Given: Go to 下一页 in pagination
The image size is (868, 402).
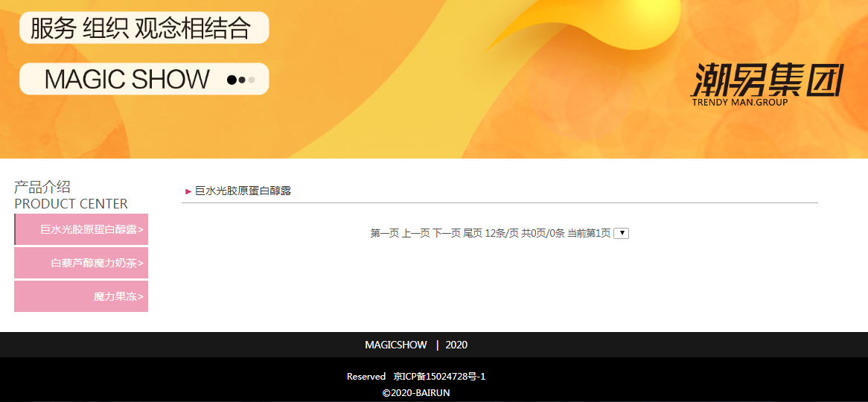Looking at the screenshot, I should pos(446,234).
